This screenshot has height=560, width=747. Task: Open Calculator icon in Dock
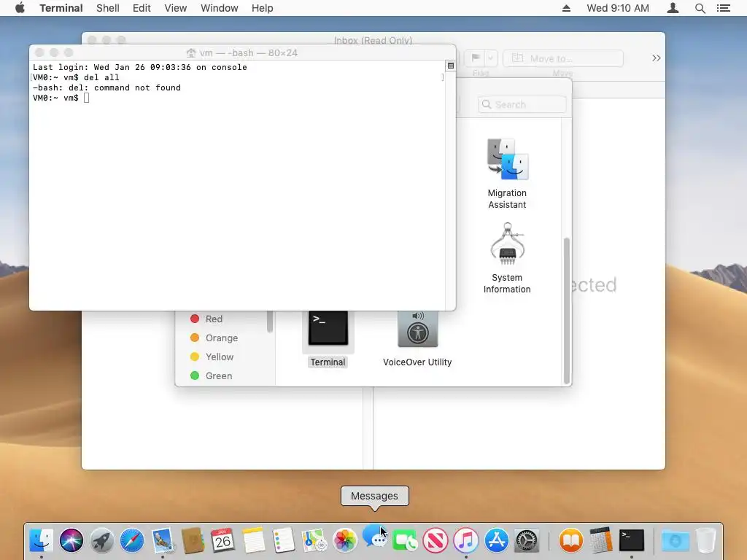coord(601,540)
